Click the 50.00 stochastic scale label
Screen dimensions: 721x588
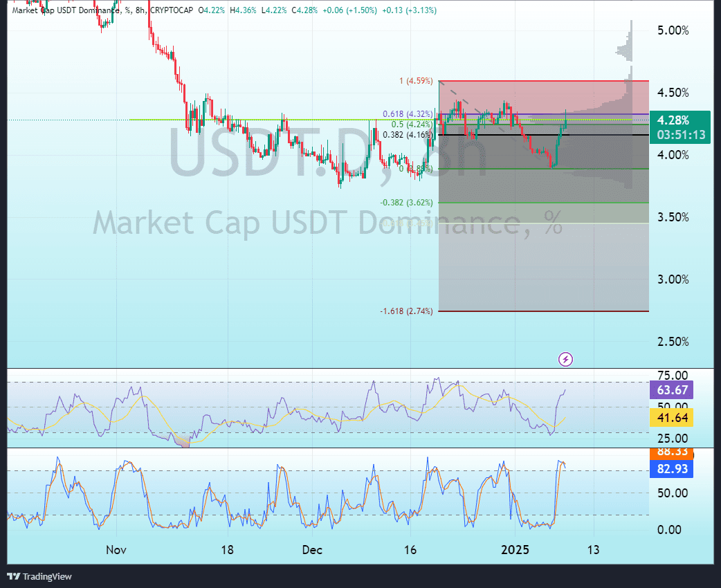[673, 493]
